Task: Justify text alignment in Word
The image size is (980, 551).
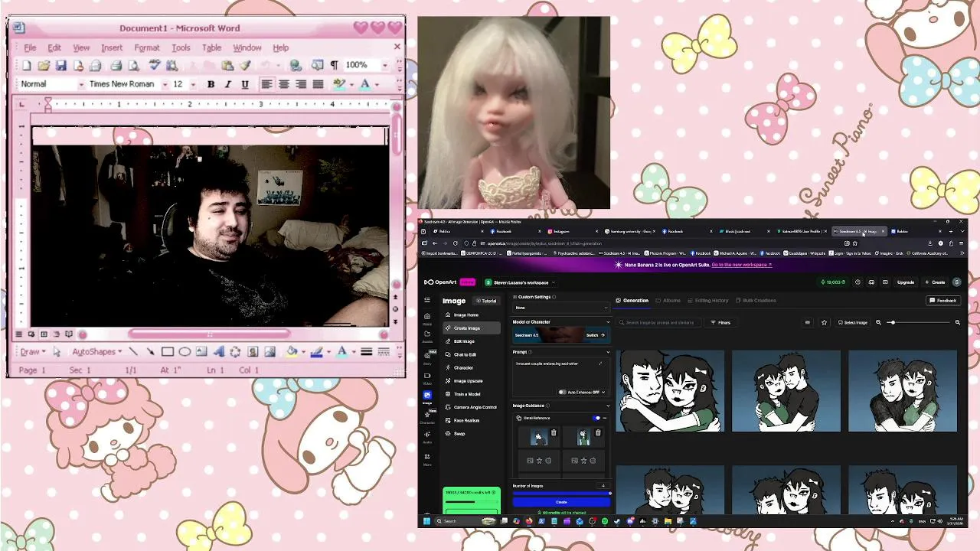Action: [x=318, y=84]
